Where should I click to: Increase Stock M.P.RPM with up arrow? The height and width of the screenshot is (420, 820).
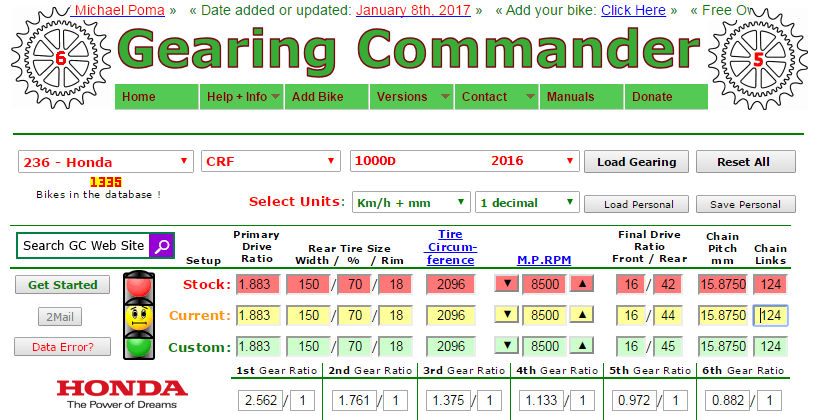(x=581, y=285)
